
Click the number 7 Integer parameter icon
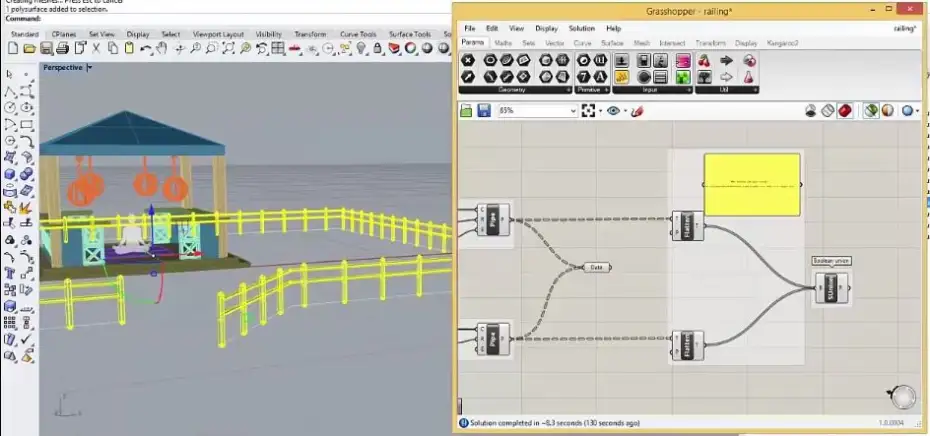[584, 77]
